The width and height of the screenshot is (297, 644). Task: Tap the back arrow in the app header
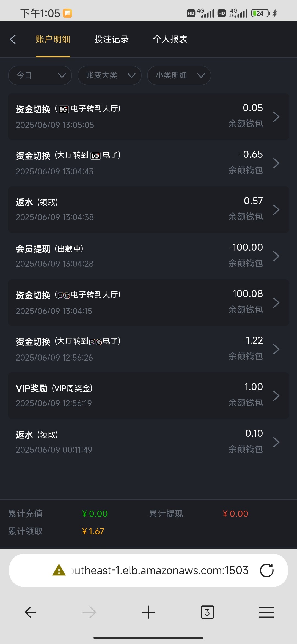tap(13, 39)
